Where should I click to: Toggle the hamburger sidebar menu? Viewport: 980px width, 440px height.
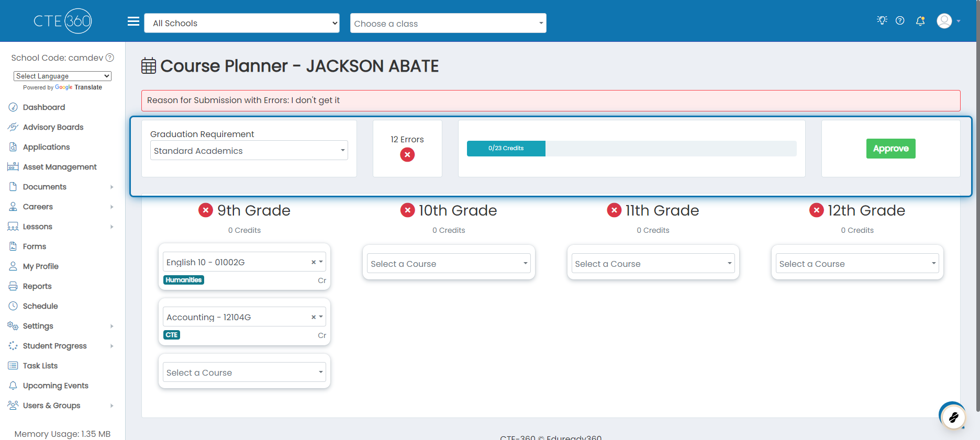tap(133, 21)
